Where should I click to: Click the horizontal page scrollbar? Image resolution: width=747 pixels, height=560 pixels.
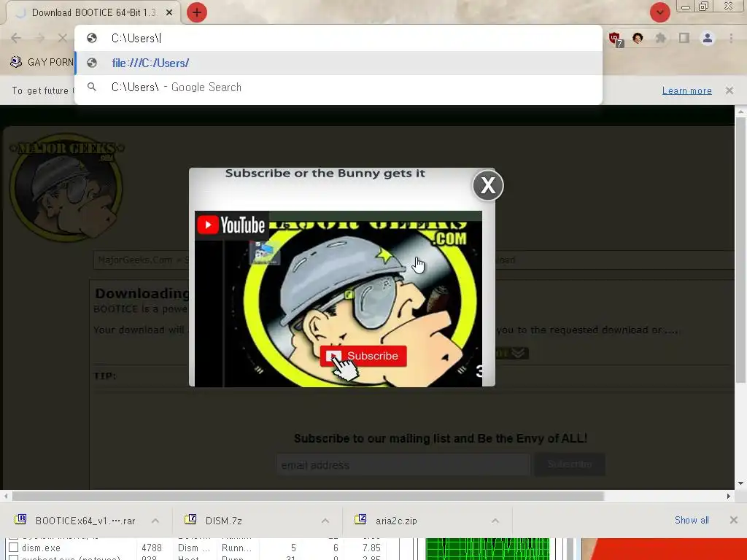pos(308,496)
